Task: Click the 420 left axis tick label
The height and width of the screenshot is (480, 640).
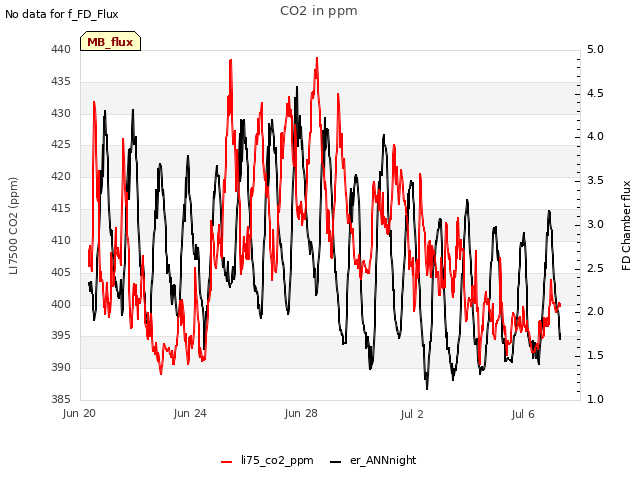Action: (61, 176)
